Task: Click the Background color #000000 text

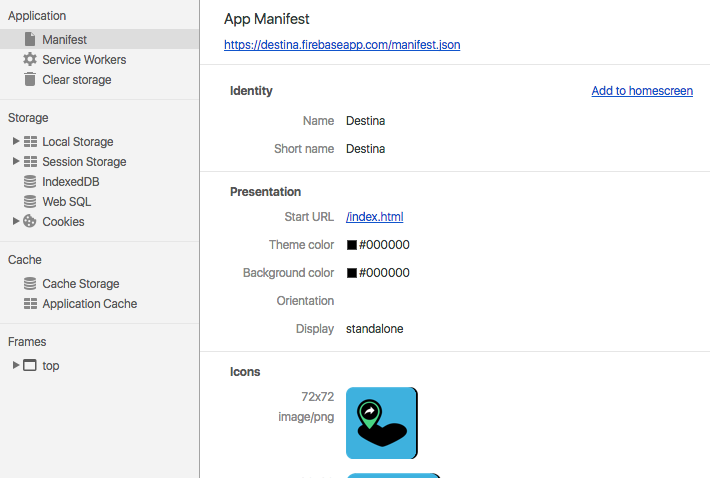Action: coord(384,273)
